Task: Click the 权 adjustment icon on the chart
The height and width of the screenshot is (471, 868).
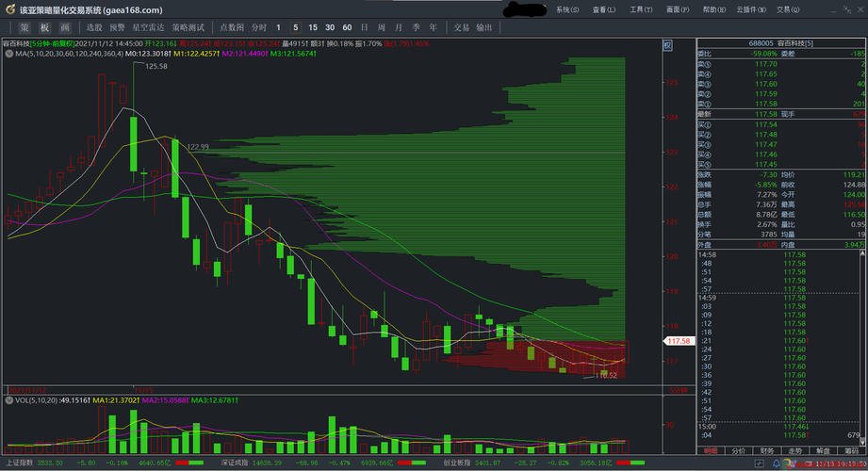Action: (x=668, y=45)
